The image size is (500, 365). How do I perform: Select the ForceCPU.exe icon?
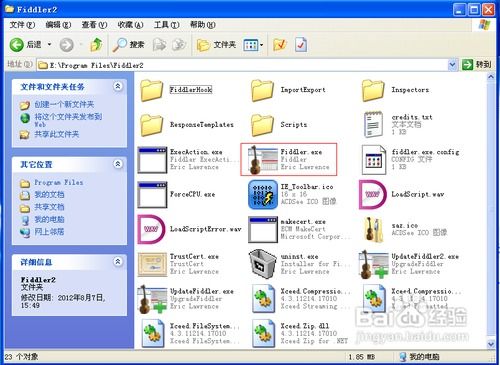pyautogui.click(x=152, y=195)
